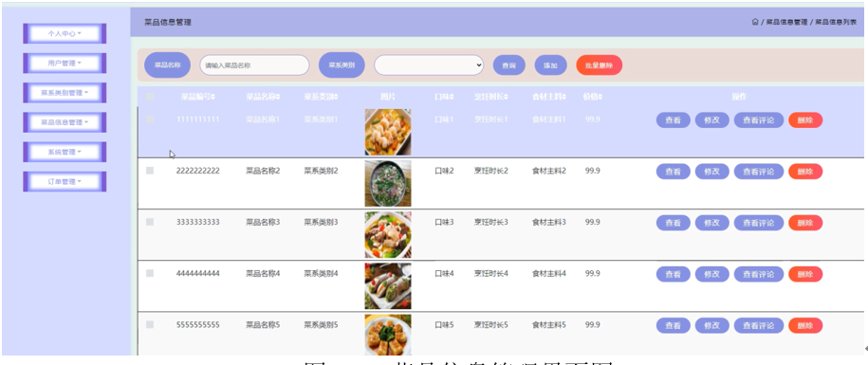Click the red 批量删除 button
This screenshot has width=868, height=365.
(599, 65)
